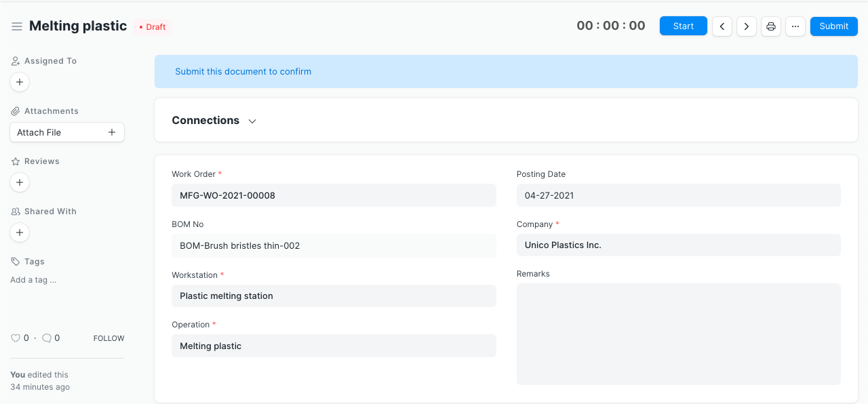This screenshot has height=404, width=868.
Task: Add an assignee with plus icon
Action: [20, 82]
